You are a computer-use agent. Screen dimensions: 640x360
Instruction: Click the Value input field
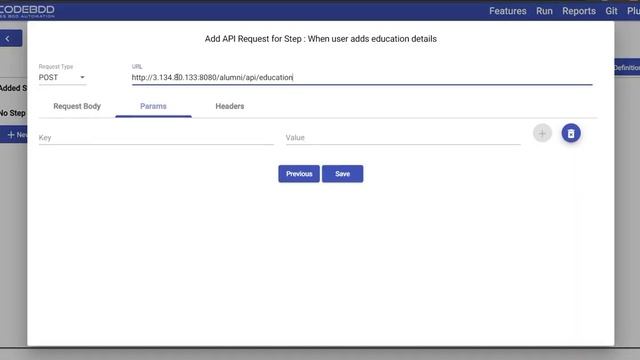coord(403,138)
